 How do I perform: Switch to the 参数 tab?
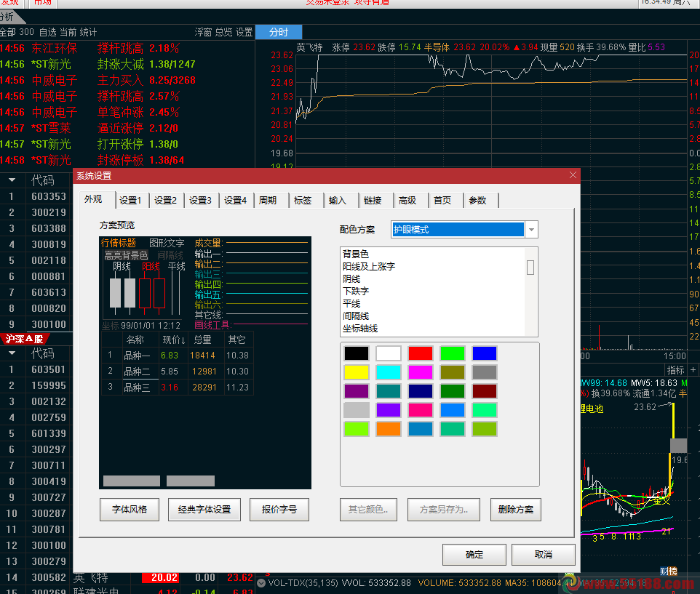tap(477, 201)
